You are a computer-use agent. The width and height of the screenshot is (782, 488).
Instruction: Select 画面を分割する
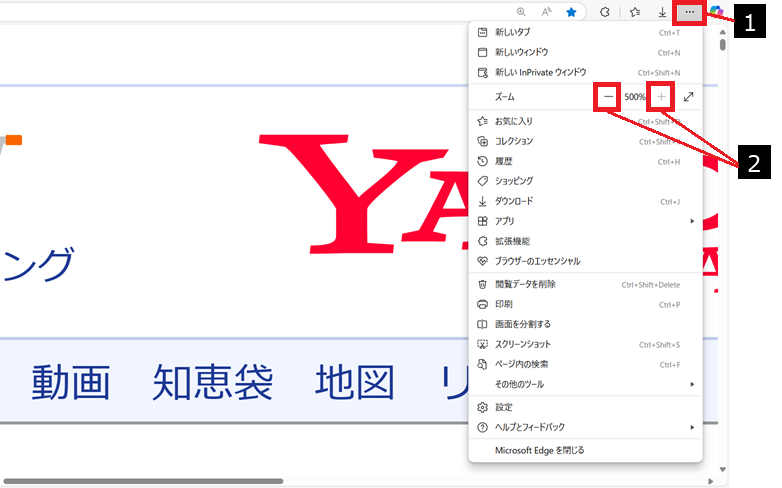[x=585, y=324]
